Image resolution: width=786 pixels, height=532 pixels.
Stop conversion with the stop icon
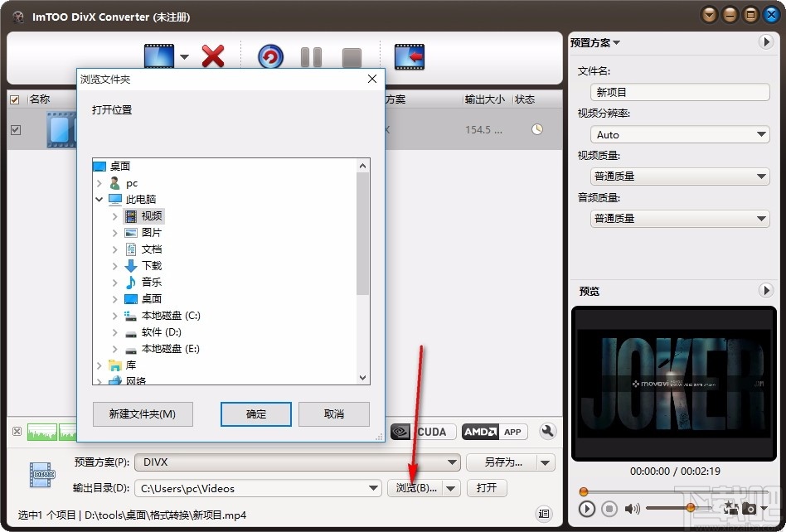pos(351,56)
